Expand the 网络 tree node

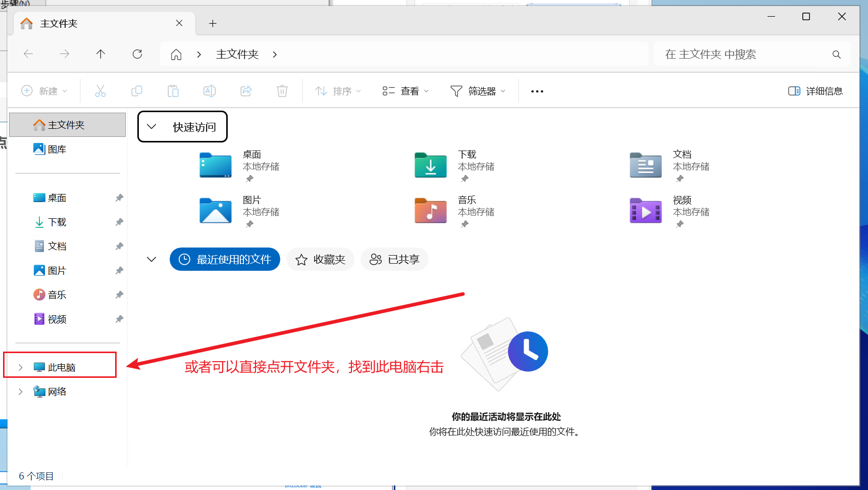pos(21,391)
